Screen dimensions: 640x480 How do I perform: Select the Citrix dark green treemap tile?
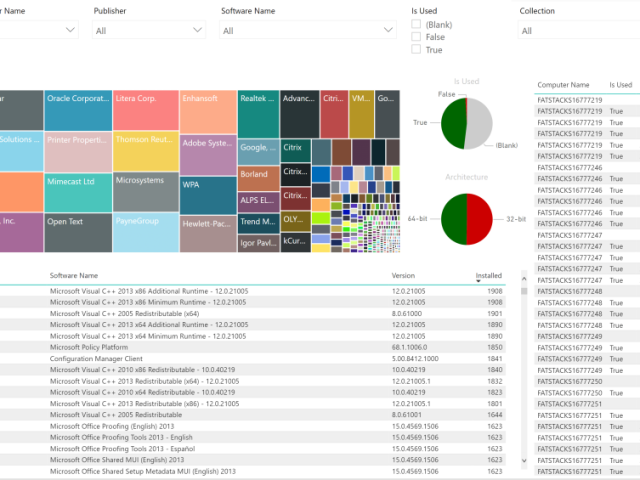[x=296, y=151]
